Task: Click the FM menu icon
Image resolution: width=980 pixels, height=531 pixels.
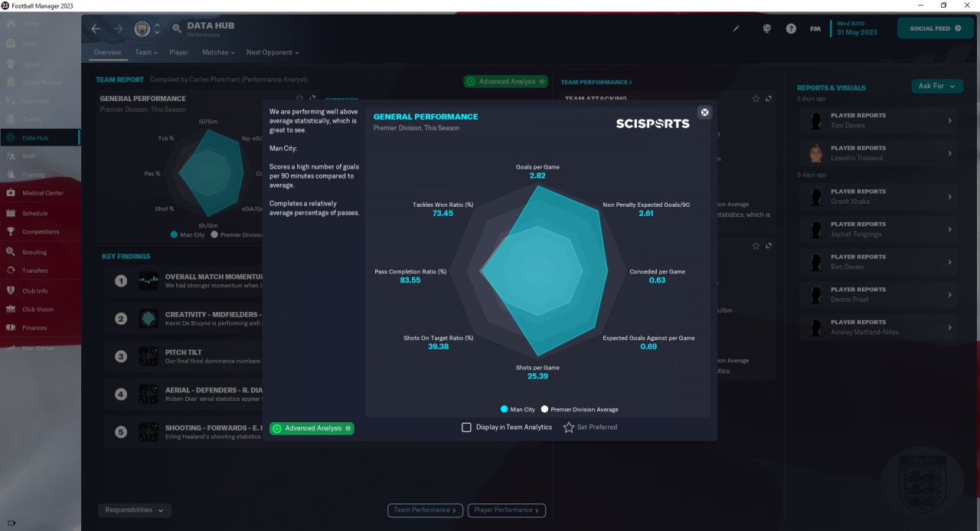Action: coord(815,29)
